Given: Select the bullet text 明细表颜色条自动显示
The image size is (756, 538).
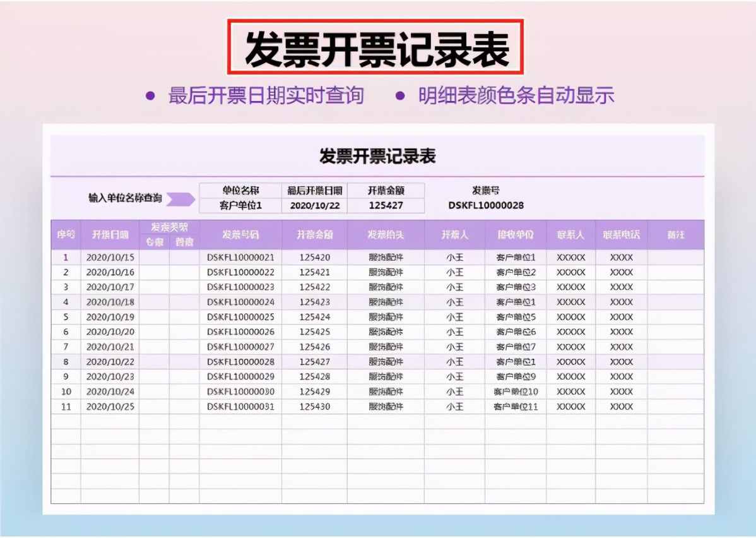Looking at the screenshot, I should click(516, 95).
